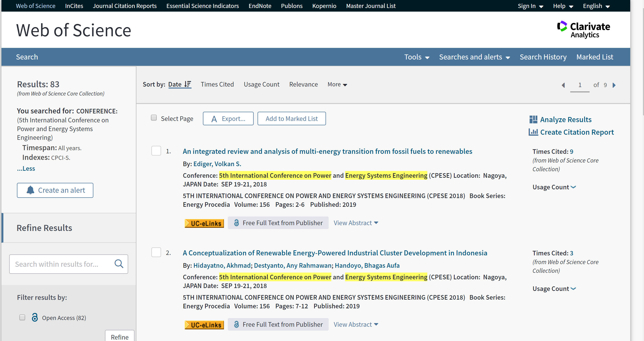Viewport: 644px width, 341px height.
Task: Open author Hidayatno, Akhmad
Action: coord(222,265)
